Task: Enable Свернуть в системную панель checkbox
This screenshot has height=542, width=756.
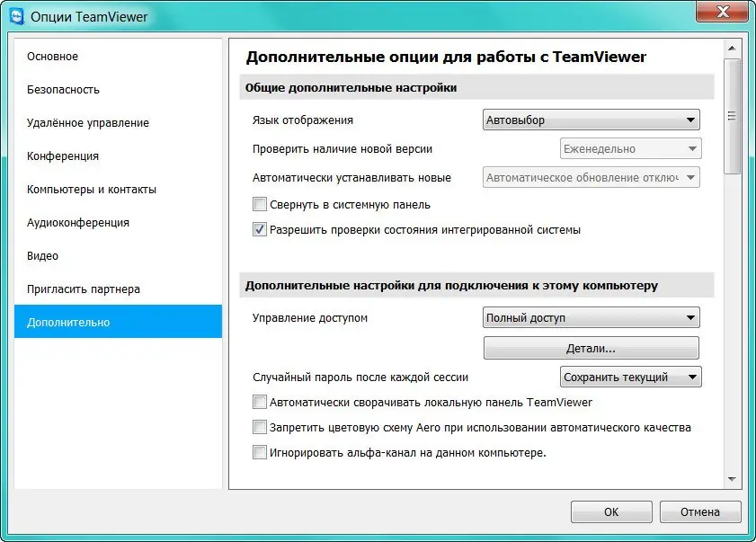Action: [260, 204]
